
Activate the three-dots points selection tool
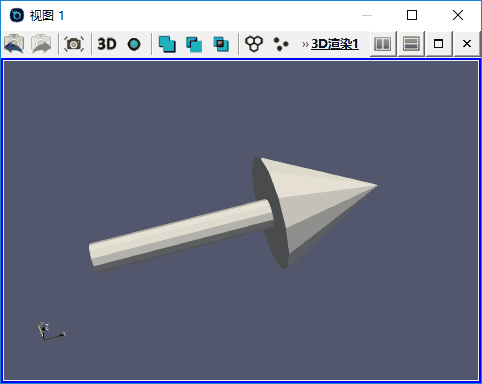click(281, 44)
